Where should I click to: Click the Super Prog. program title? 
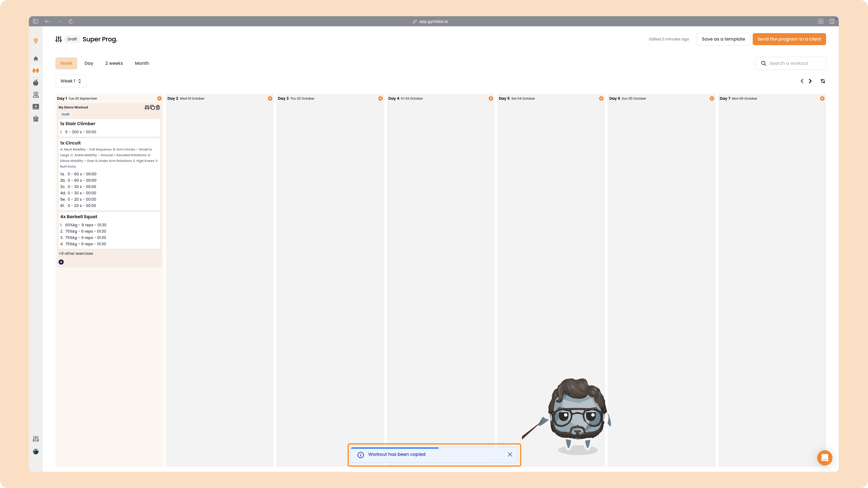(x=100, y=39)
